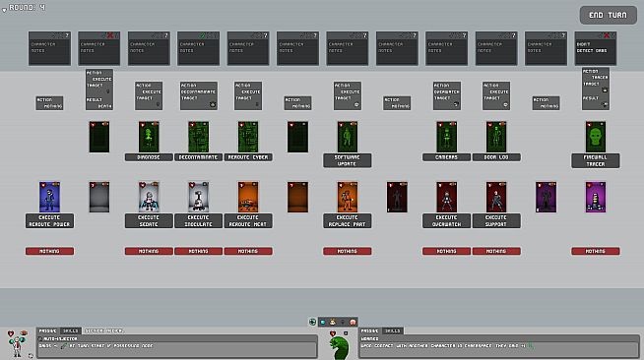
Task: Toggle question mark on notes card above Diagnose
Action: coord(166,35)
